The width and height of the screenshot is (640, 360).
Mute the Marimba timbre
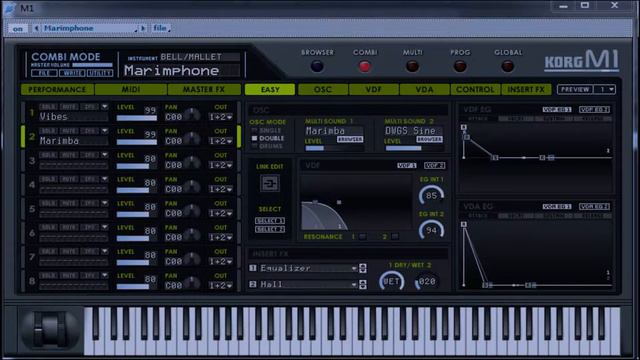[69, 131]
